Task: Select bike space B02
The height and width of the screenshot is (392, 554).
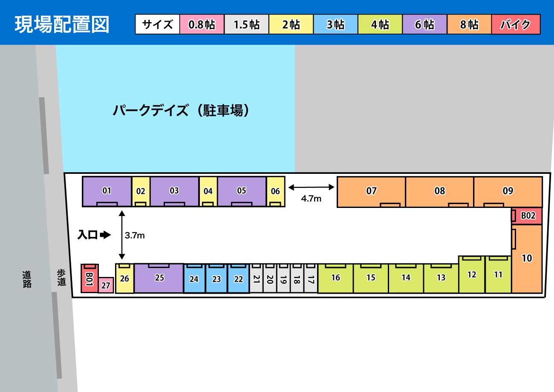Action: [x=528, y=216]
